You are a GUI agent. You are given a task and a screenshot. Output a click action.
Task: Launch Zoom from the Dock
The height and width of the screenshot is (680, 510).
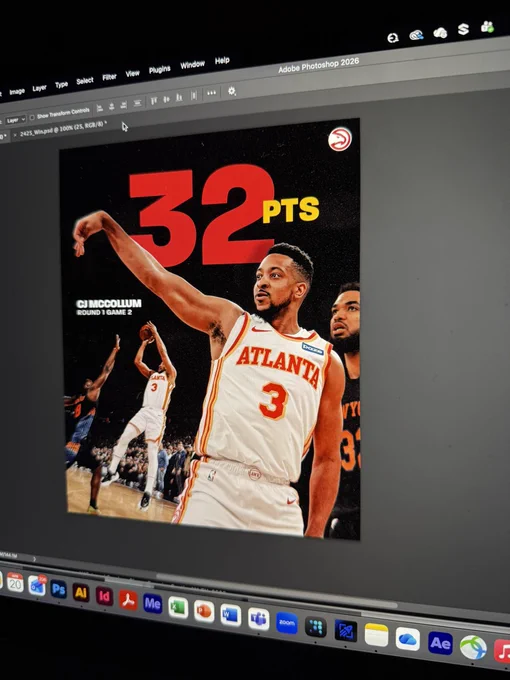(287, 623)
